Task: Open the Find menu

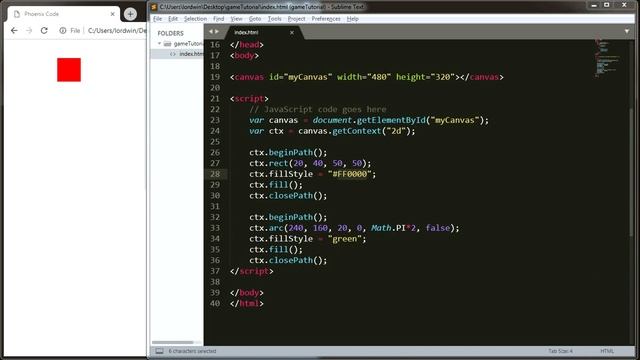Action: pyautogui.click(x=218, y=19)
